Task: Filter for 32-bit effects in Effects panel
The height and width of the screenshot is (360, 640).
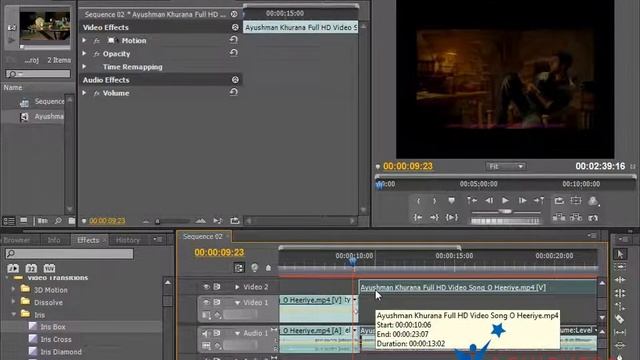Action: 31,268
